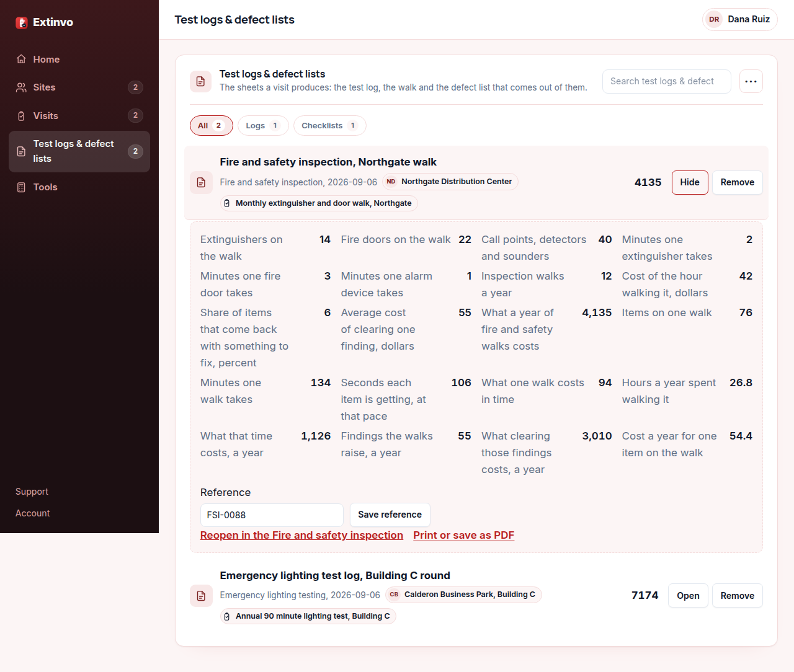This screenshot has width=794, height=672.
Task: Click the Building C round row document icon
Action: [x=201, y=596]
